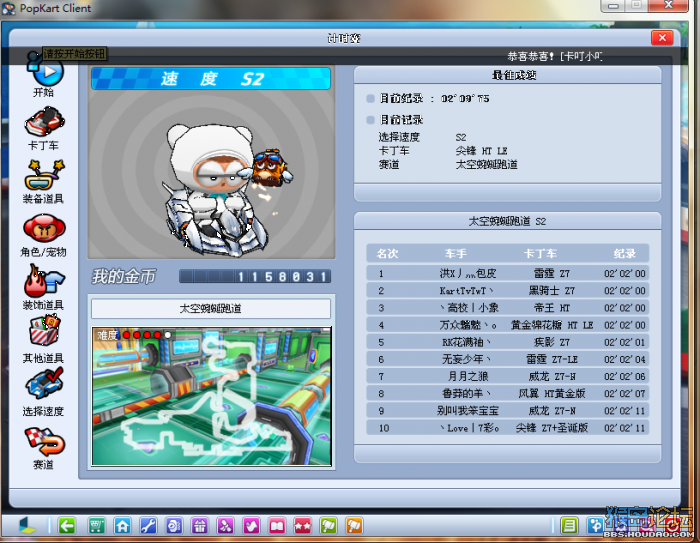Click the 恭喜恭喜 scrolling announcement text
The height and width of the screenshot is (543, 700).
[x=554, y=56]
